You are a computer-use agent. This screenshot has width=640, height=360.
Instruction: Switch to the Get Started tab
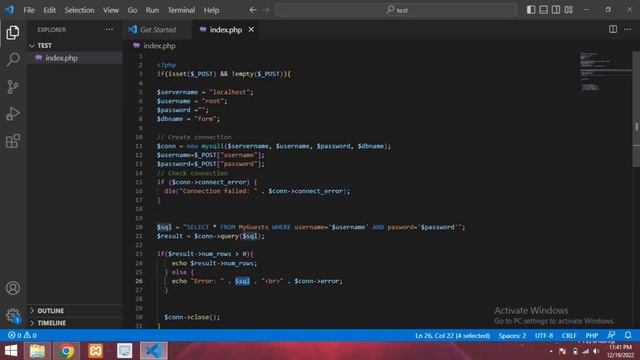[158, 29]
